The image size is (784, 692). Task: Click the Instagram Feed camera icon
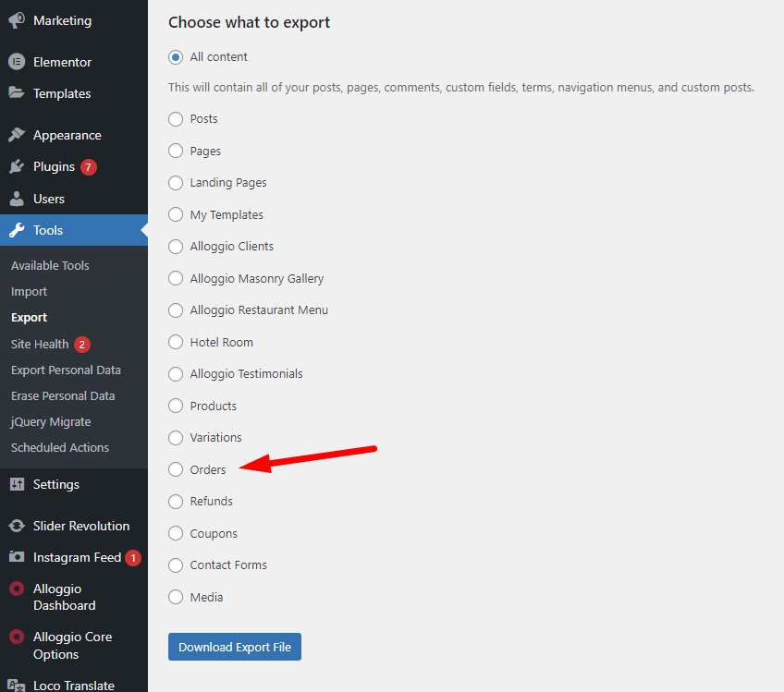click(17, 557)
